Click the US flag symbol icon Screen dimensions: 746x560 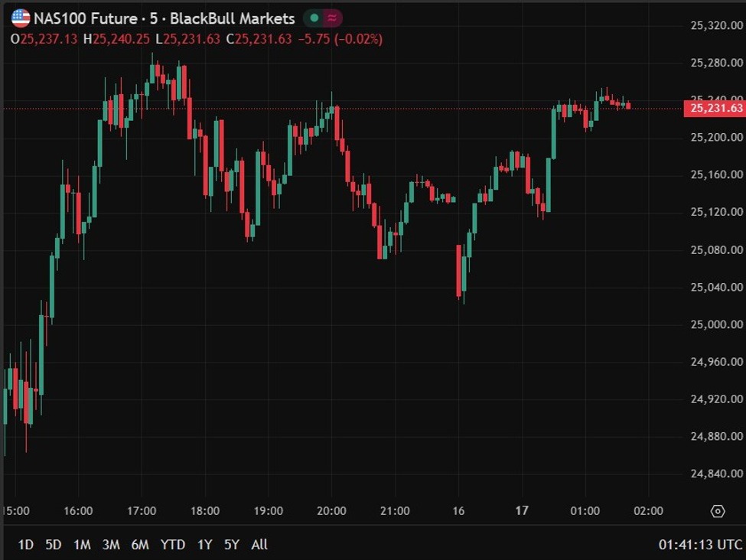[21, 18]
